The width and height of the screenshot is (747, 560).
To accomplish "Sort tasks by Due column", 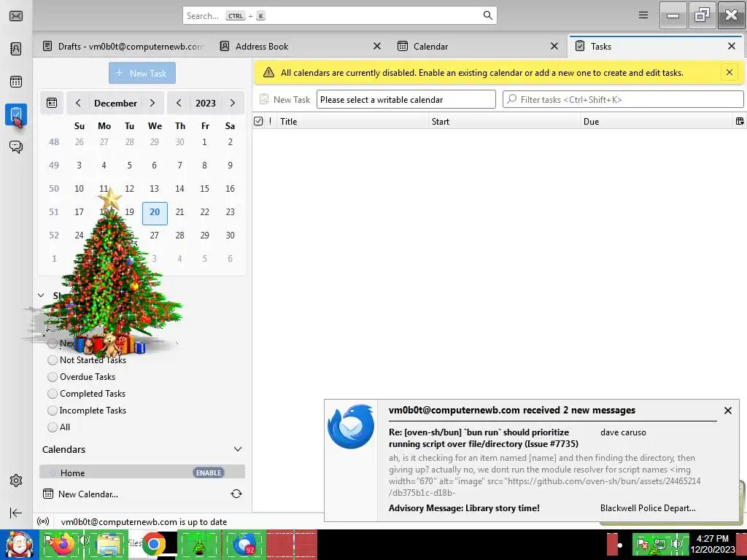I will [656, 122].
